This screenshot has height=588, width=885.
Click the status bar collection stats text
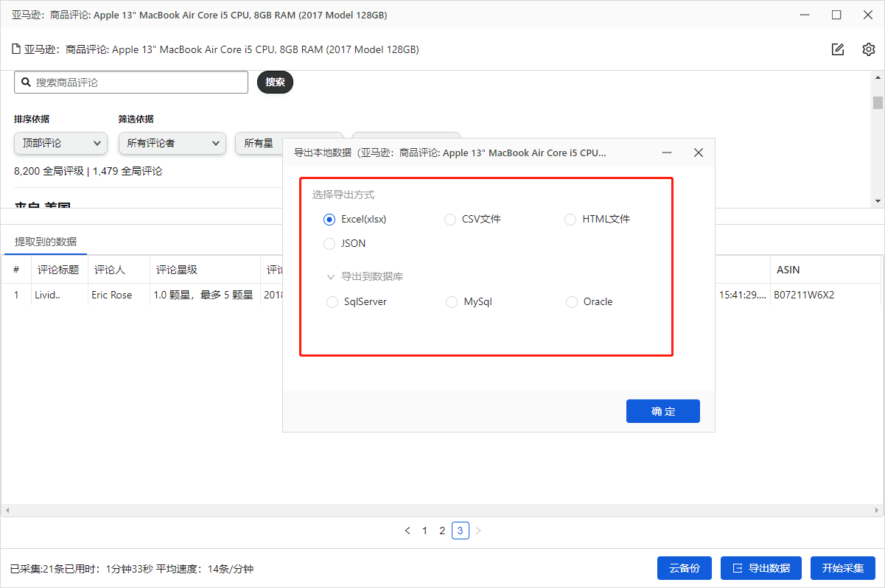click(x=132, y=569)
